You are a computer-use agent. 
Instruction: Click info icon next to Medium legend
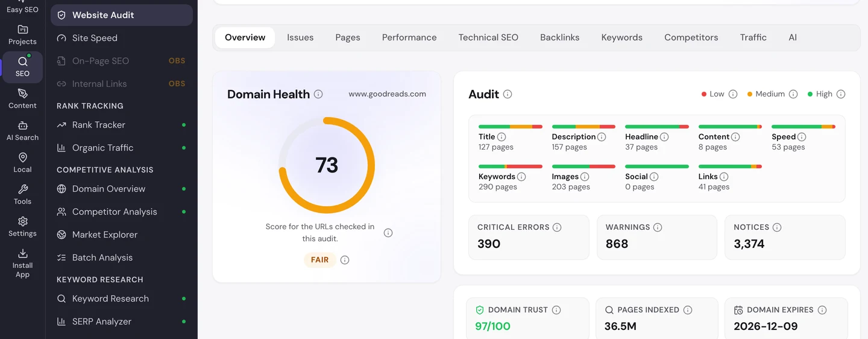tap(793, 94)
